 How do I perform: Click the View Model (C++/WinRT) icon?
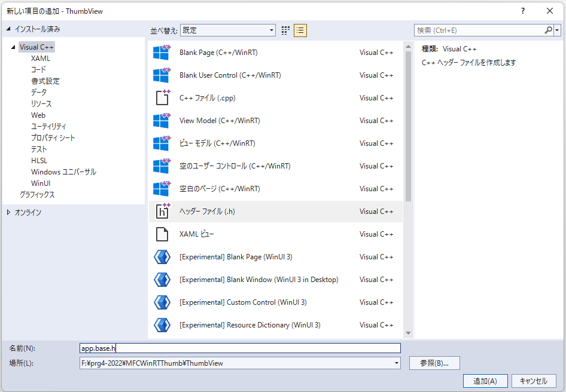pos(162,121)
